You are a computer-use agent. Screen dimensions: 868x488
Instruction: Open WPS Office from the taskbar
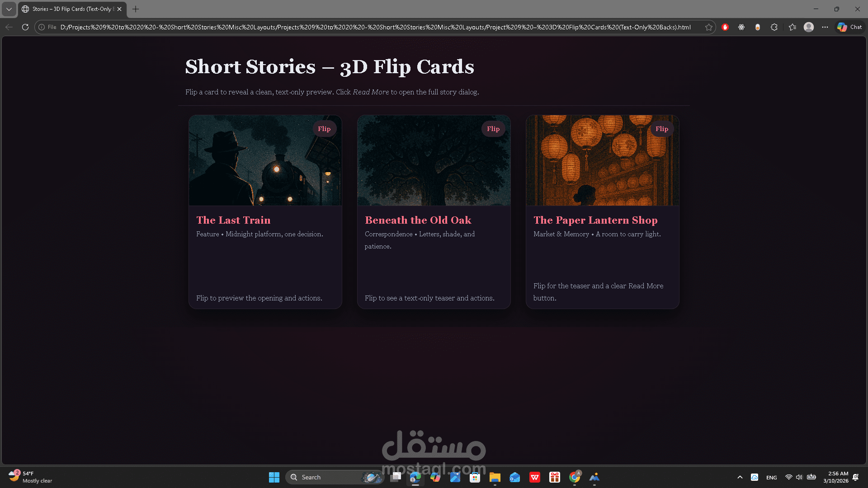[534, 477]
